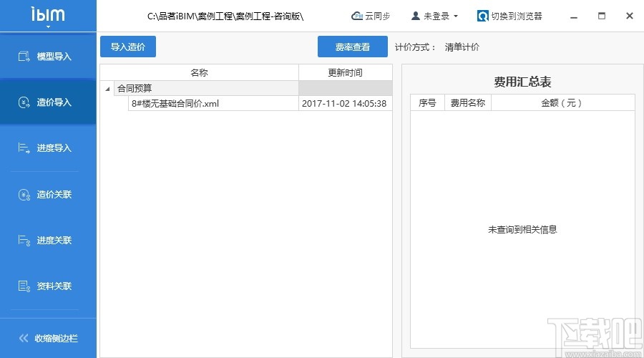
Task: Collapse sidebar via 收缩侧边栏 label
Action: tap(57, 338)
